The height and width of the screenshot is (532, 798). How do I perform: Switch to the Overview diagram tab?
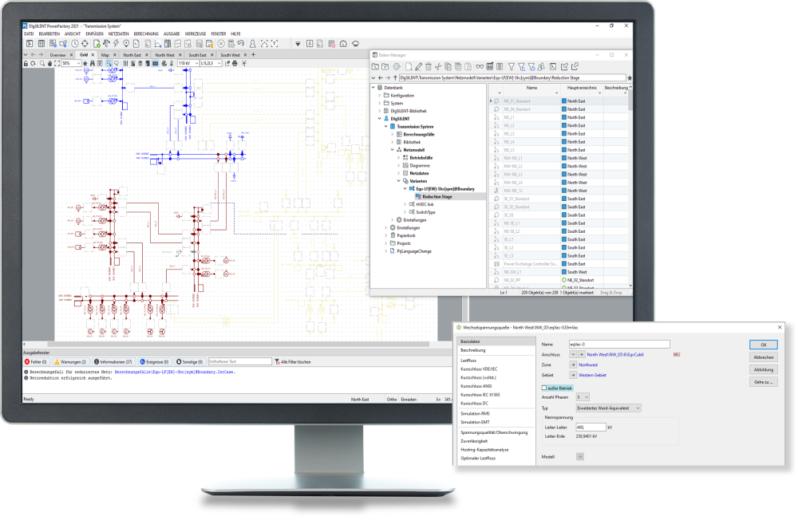[58, 55]
